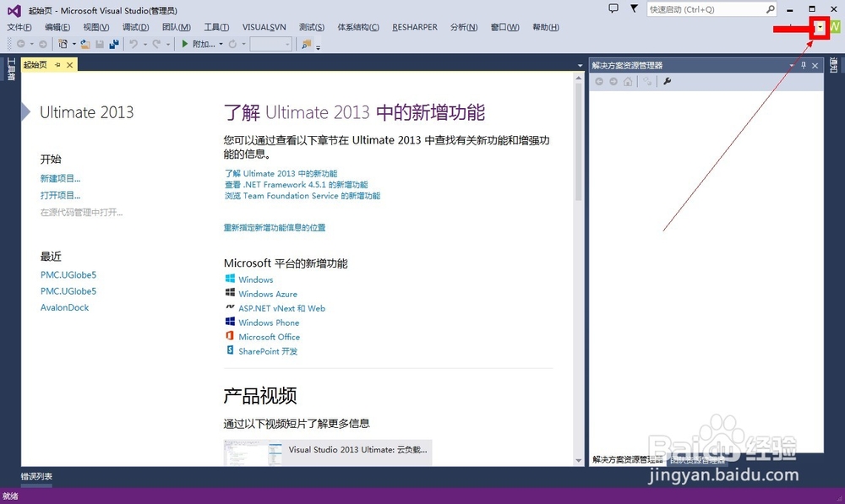Click Forward arrow icon in Solution Explorer
This screenshot has height=504, width=845.
(613, 81)
